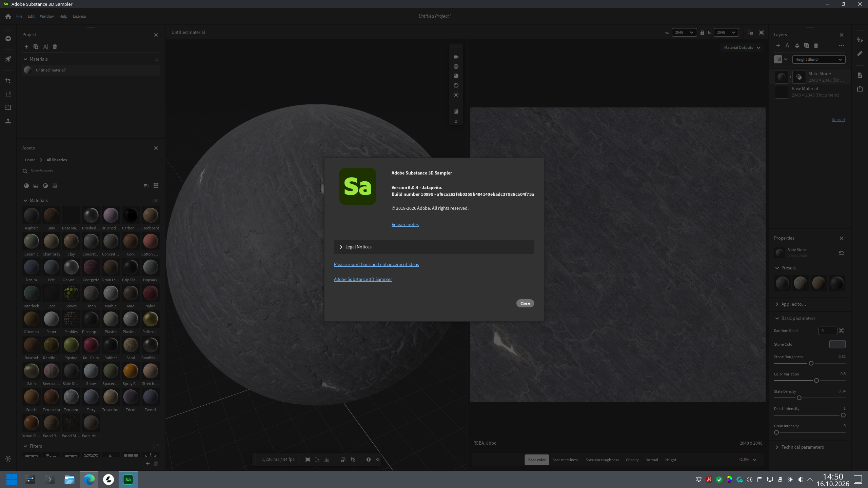Click the Export share icon on right sidebar
This screenshot has width=868, height=488.
tap(860, 89)
